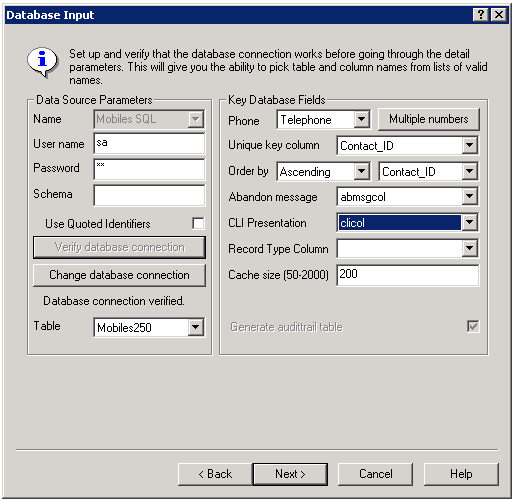Open the Order by Contact_ID column dropdown
Screen dimensions: 514x501
click(469, 171)
